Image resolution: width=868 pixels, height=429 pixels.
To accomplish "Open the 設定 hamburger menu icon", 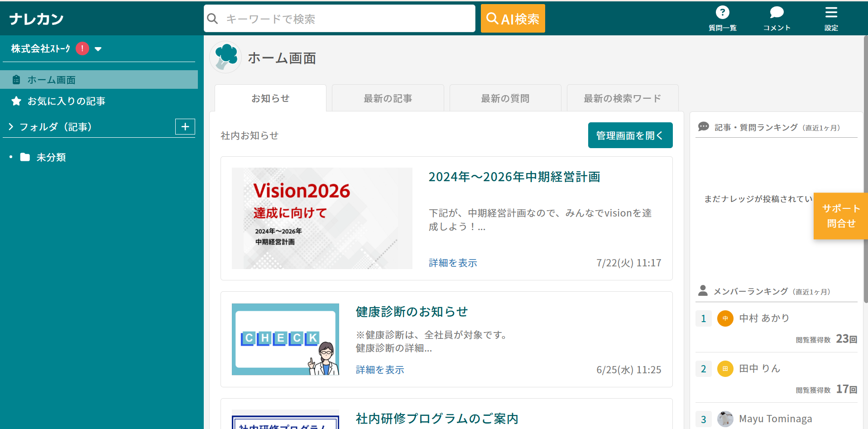I will point(831,13).
